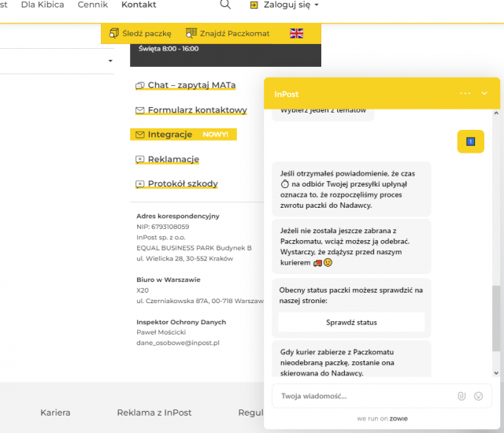Click the Adres korespondencyjny heading
Image resolution: width=504 pixels, height=433 pixels.
pos(178,216)
